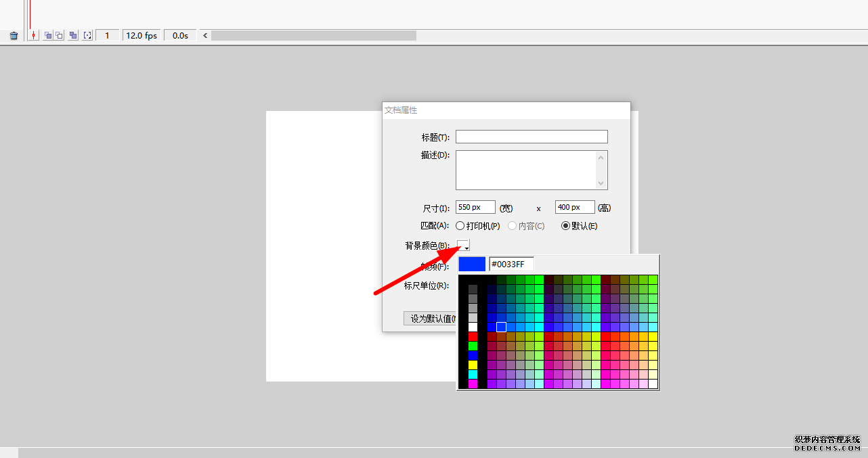Click the 12.0 fps frame rate display

(142, 35)
